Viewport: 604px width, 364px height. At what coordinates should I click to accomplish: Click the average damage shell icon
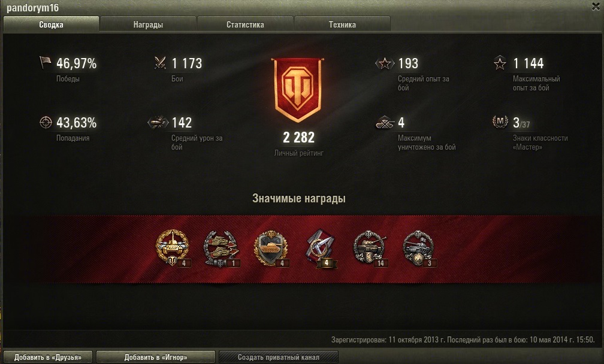coord(158,122)
